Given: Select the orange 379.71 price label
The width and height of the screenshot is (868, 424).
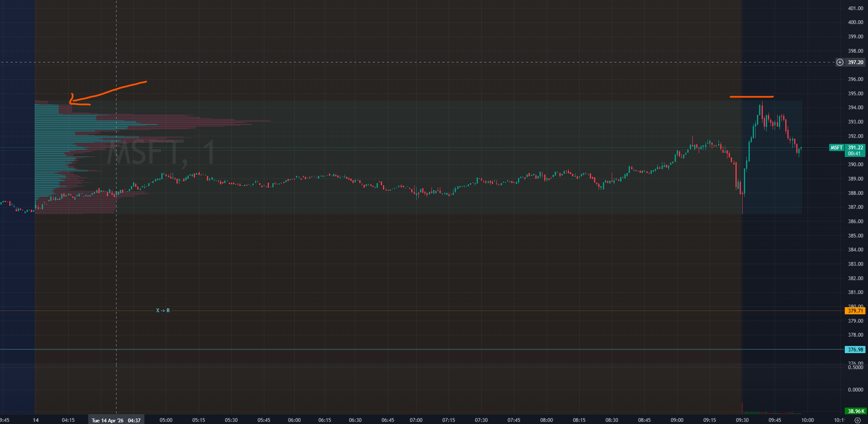Looking at the screenshot, I should (x=855, y=311).
